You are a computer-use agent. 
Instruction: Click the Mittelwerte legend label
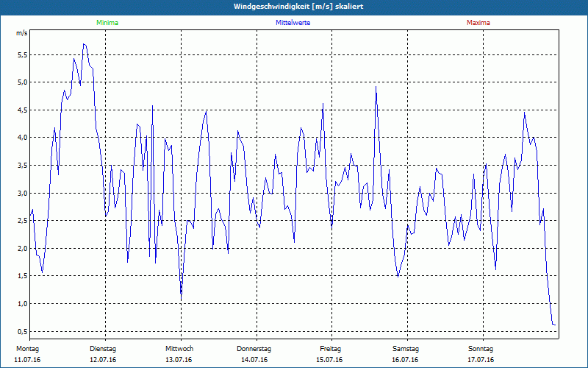293,23
